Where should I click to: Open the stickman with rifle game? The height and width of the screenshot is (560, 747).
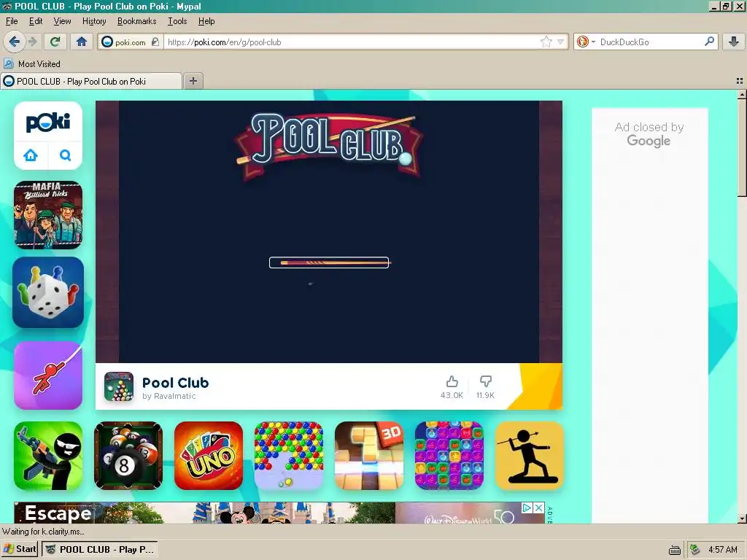tap(48, 456)
